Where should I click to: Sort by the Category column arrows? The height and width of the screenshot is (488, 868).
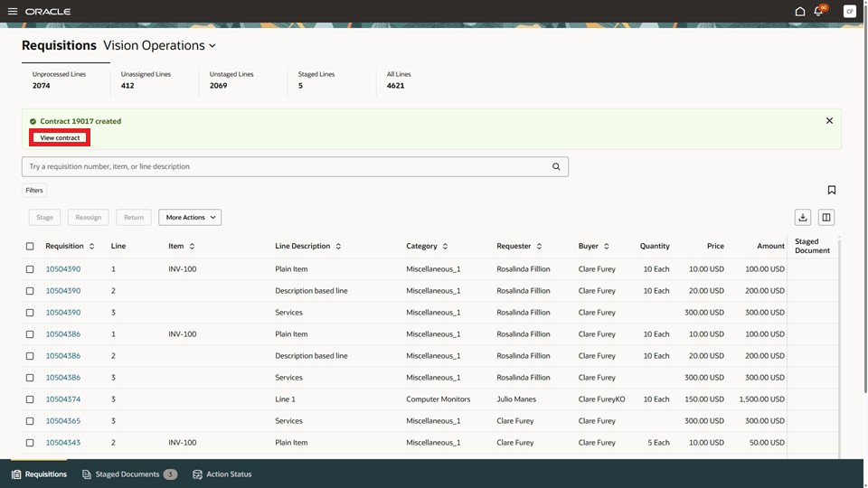point(445,246)
